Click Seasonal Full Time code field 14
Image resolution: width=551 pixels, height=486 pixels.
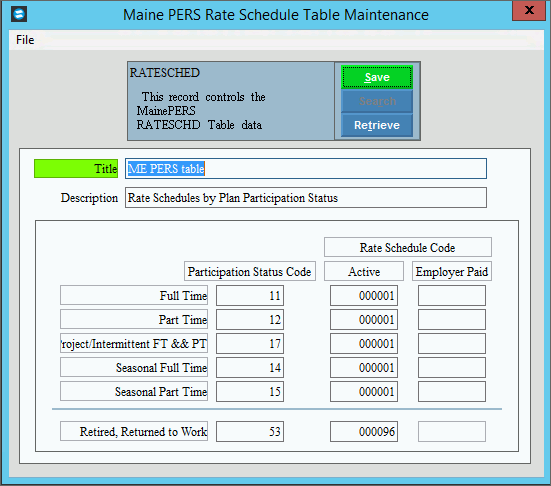tap(250, 368)
